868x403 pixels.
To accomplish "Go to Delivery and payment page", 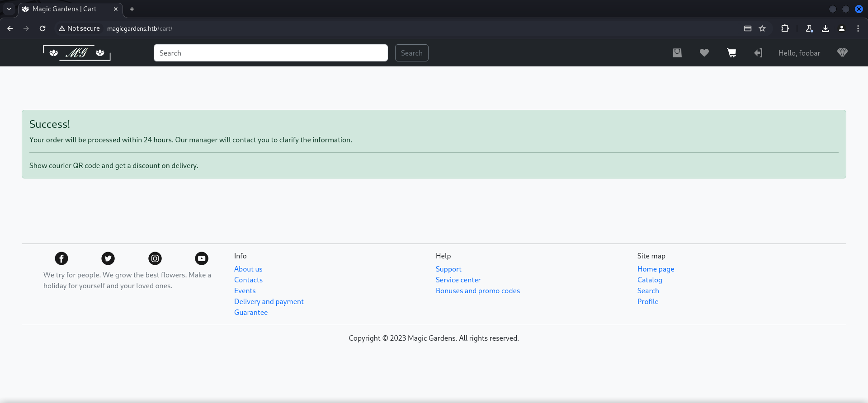I will click(x=269, y=302).
